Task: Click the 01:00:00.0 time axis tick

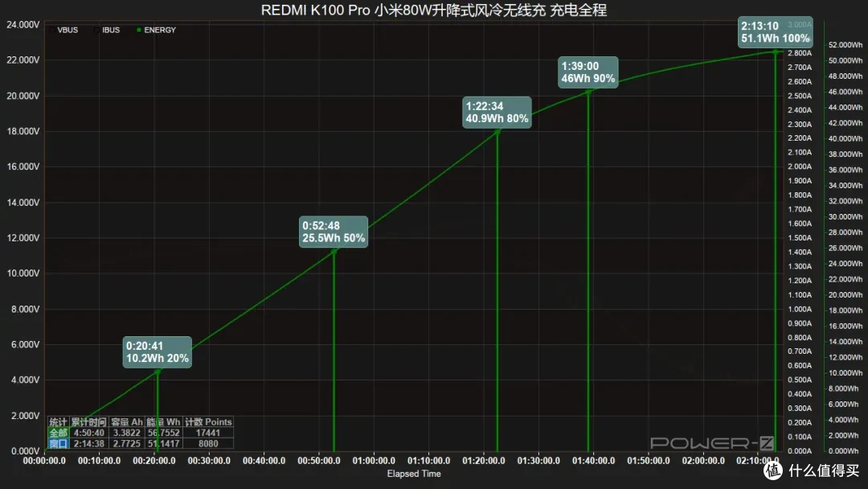Action: (x=374, y=461)
